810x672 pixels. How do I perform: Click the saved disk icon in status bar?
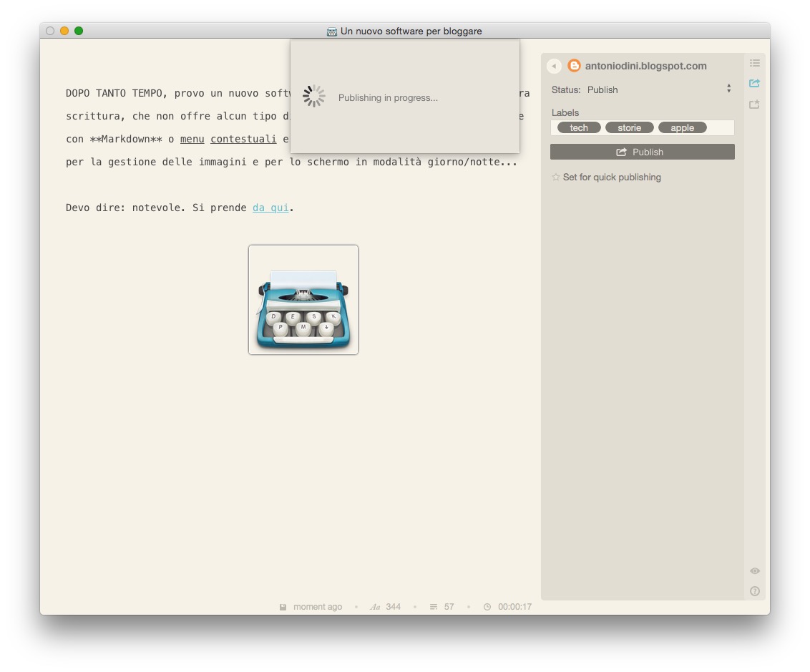click(x=283, y=607)
